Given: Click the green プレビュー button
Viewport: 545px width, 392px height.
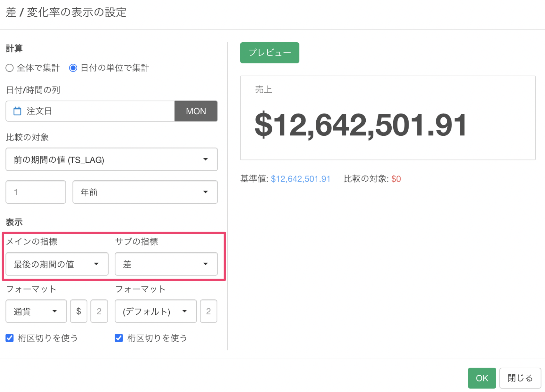Looking at the screenshot, I should pyautogui.click(x=269, y=53).
